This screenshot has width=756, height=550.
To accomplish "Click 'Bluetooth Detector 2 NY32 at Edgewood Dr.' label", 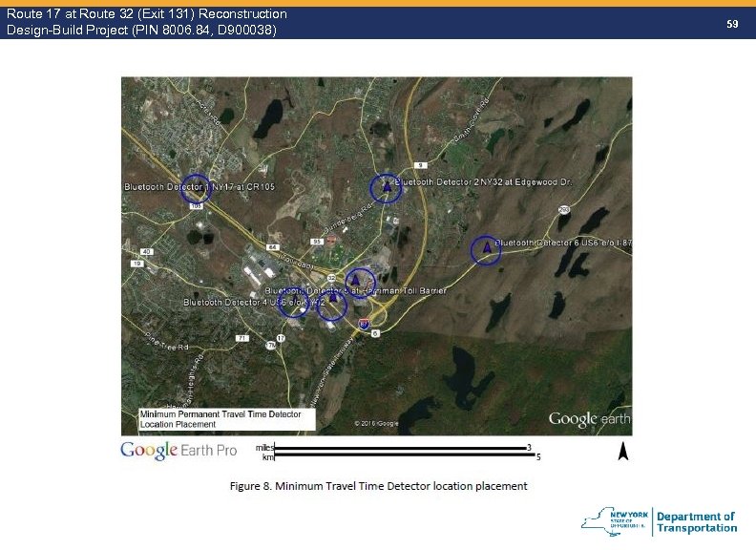I will [x=483, y=181].
